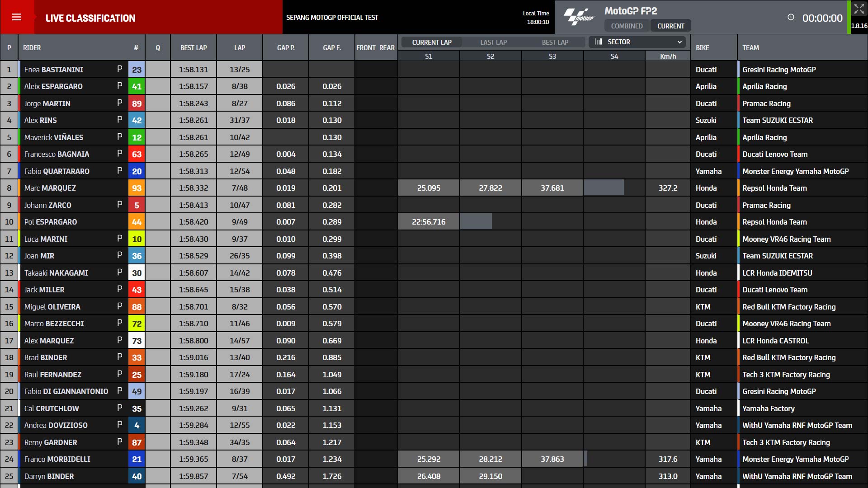Switch to CURRENT classification view
The image size is (868, 488).
tap(670, 26)
